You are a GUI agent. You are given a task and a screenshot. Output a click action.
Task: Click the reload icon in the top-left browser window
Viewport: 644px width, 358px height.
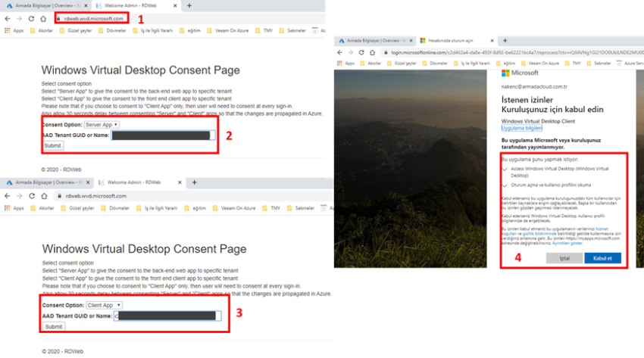(x=31, y=18)
